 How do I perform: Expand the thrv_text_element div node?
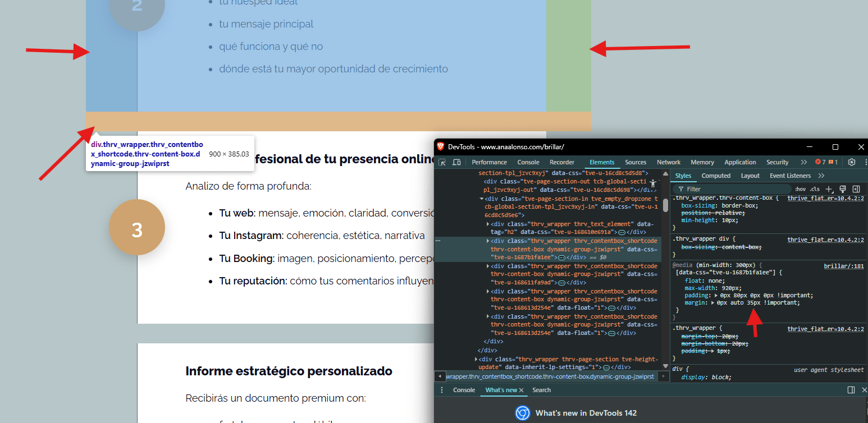pos(488,224)
